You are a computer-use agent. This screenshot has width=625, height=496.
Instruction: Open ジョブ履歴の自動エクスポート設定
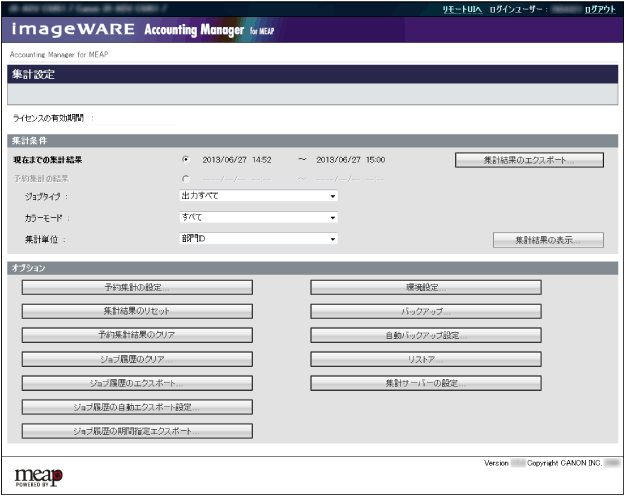click(x=137, y=407)
